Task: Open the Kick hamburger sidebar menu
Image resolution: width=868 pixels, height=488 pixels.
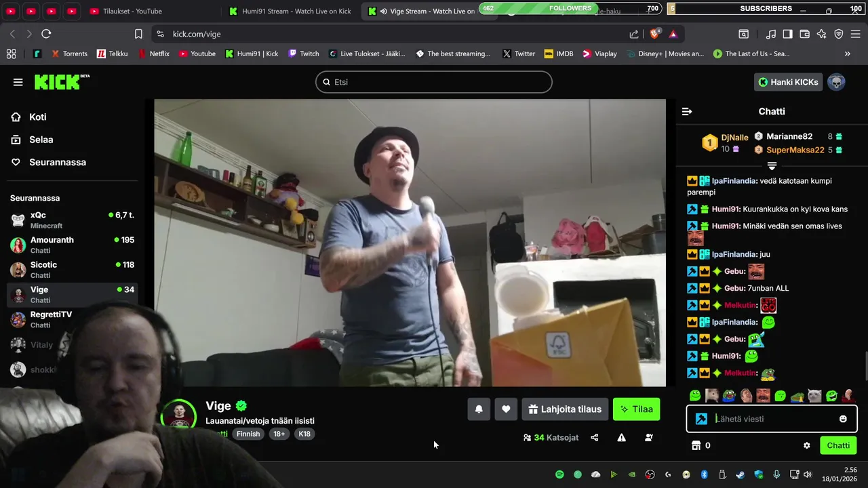Action: [x=18, y=82]
